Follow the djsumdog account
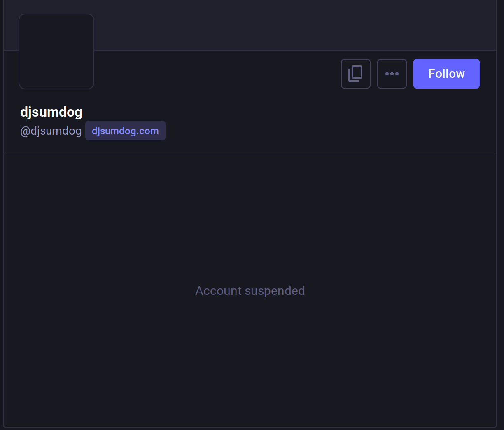This screenshot has width=504, height=430. (446, 74)
